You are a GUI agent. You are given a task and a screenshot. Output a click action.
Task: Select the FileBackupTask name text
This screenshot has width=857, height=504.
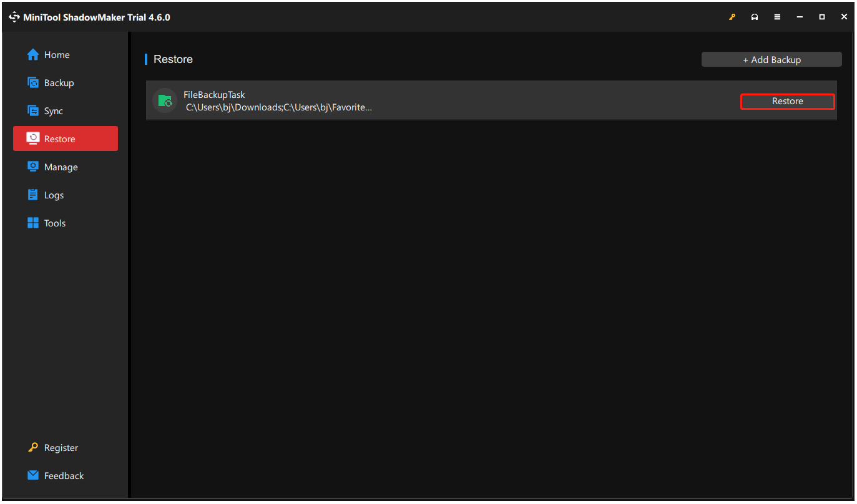tap(214, 95)
